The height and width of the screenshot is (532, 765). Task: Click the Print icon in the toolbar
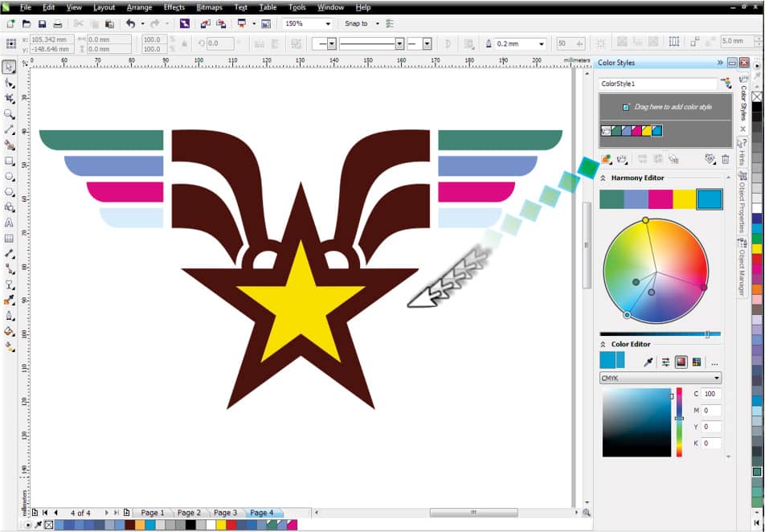click(58, 23)
